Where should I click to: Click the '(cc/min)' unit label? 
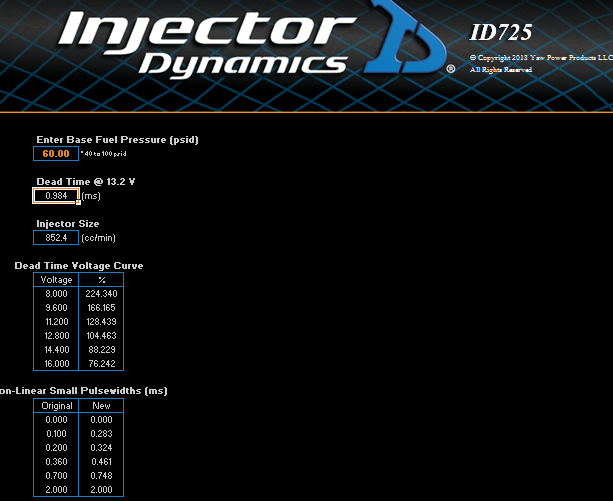tap(98, 238)
